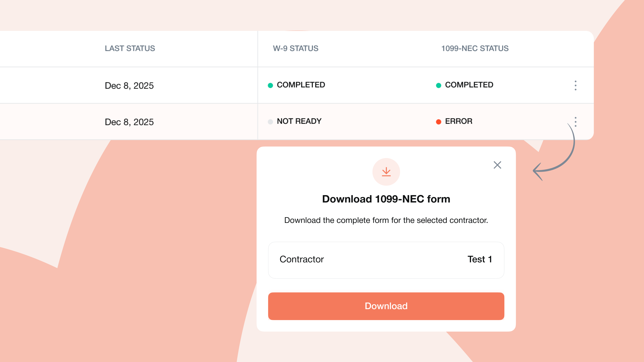Image resolution: width=644 pixels, height=362 pixels.
Task: Close the Download 1099-NEC dialog
Action: (x=497, y=165)
